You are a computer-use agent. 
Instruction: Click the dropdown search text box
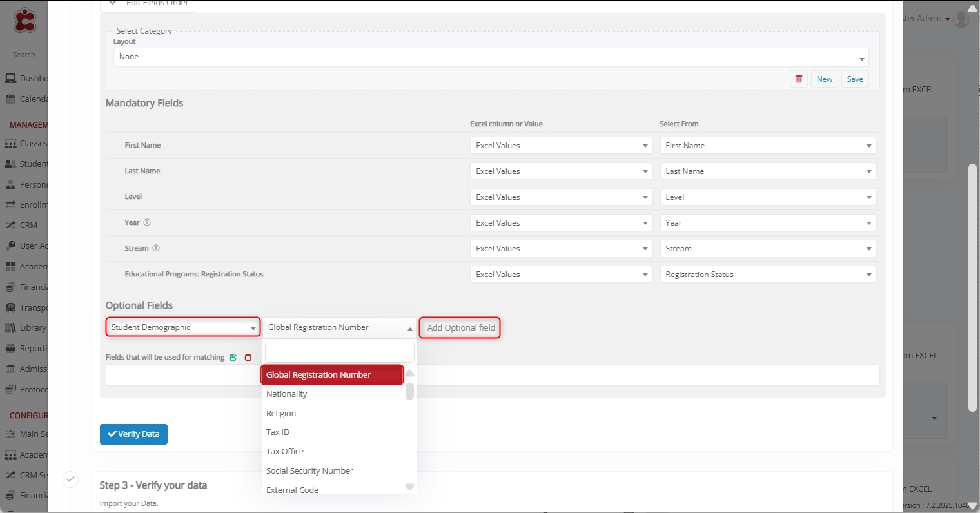point(339,353)
